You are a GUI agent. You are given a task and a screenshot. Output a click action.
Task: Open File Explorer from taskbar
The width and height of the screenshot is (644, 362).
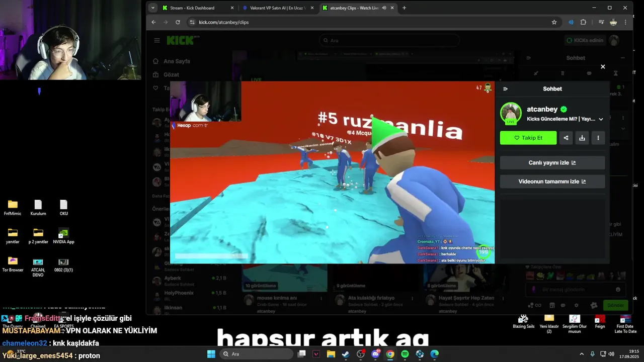(x=331, y=354)
